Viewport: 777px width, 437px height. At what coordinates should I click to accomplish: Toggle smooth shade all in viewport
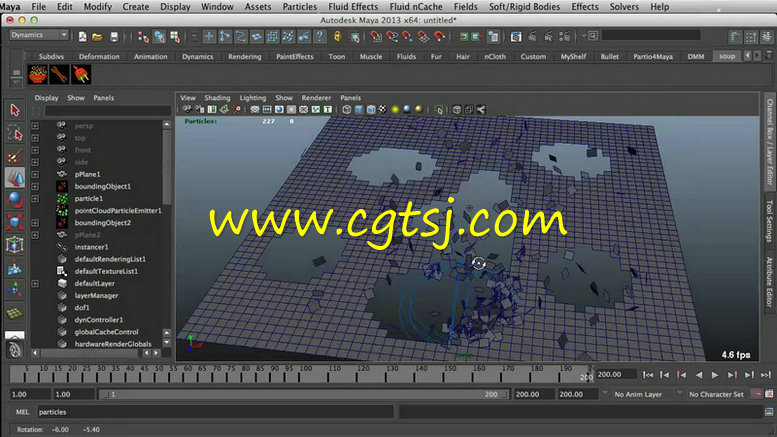click(x=359, y=109)
